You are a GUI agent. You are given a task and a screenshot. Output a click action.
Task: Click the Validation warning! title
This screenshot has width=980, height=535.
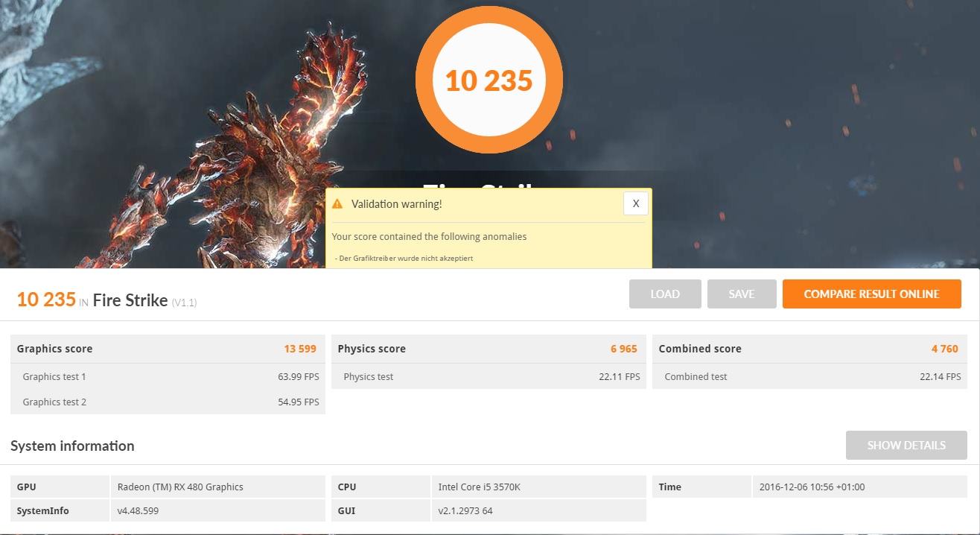click(397, 203)
